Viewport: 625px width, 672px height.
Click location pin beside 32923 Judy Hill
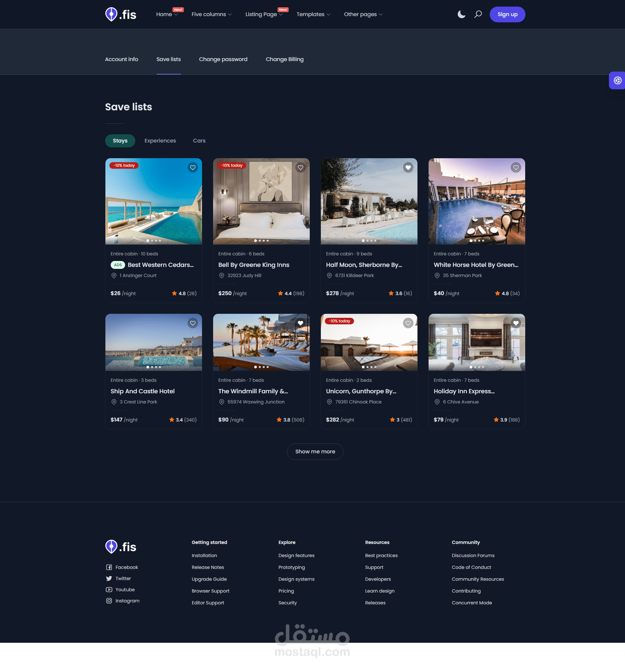(221, 275)
